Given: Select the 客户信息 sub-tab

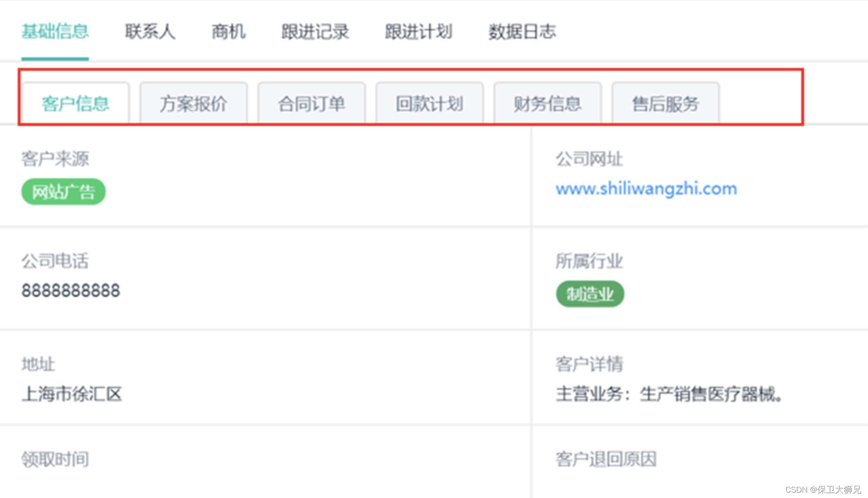Looking at the screenshot, I should [x=75, y=104].
